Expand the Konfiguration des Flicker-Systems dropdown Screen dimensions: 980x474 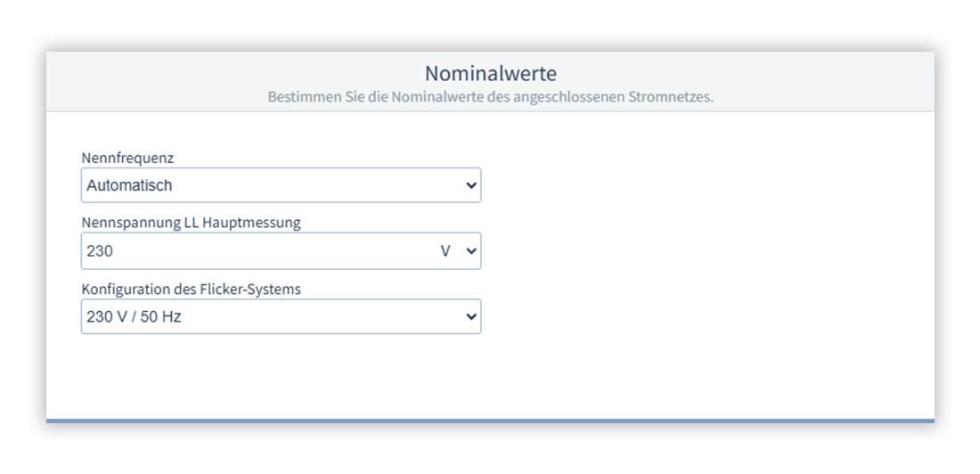coord(281,316)
